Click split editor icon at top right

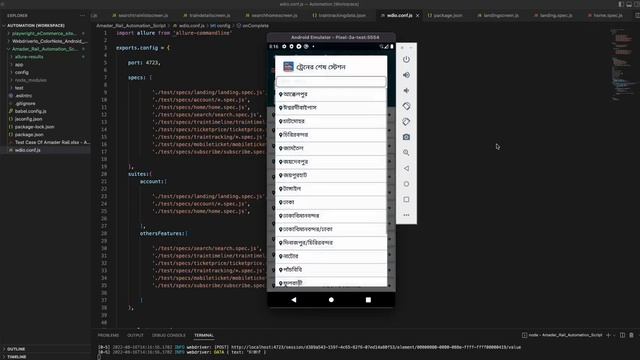point(637,16)
